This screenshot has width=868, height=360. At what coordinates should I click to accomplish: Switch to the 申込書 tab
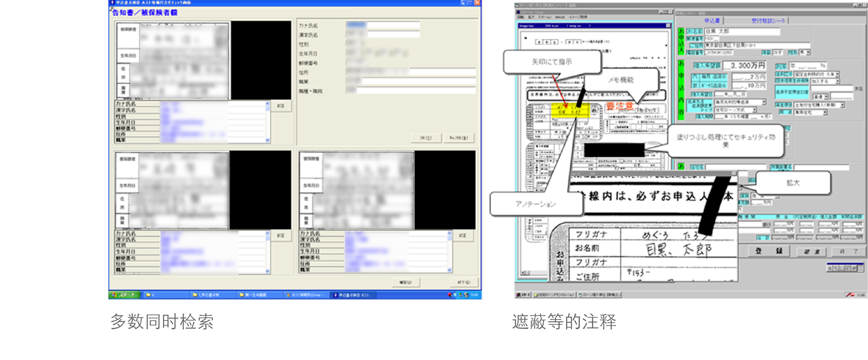coord(712,21)
